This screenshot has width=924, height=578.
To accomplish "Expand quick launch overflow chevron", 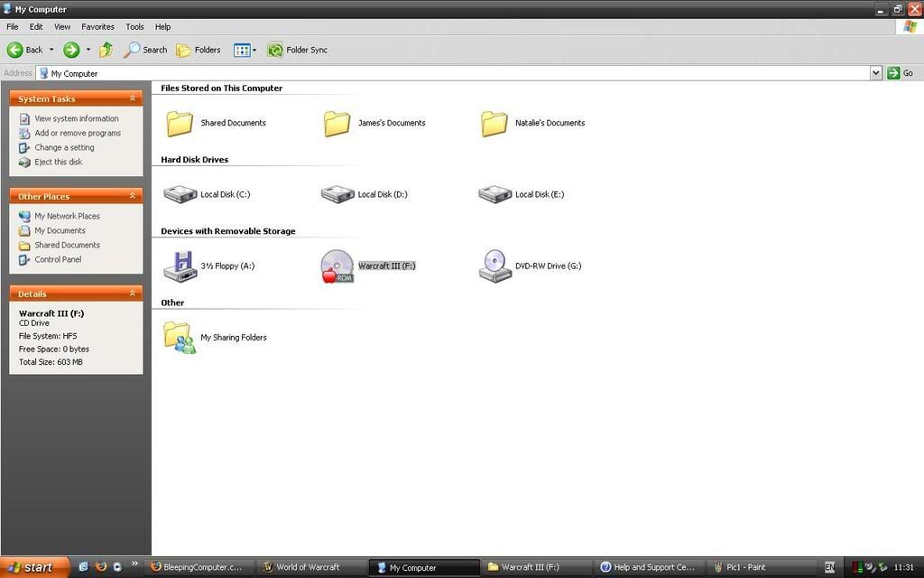I will click(x=134, y=564).
